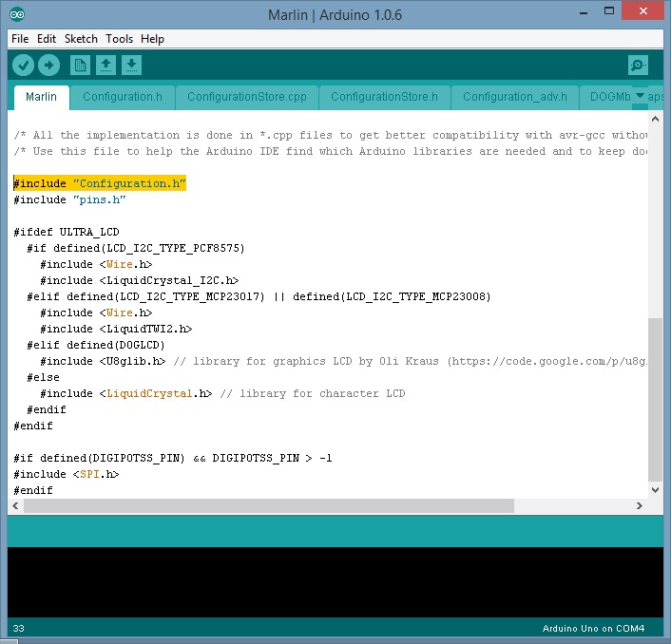
Task: Click the #include <SPI.h> line
Action: pos(67,475)
